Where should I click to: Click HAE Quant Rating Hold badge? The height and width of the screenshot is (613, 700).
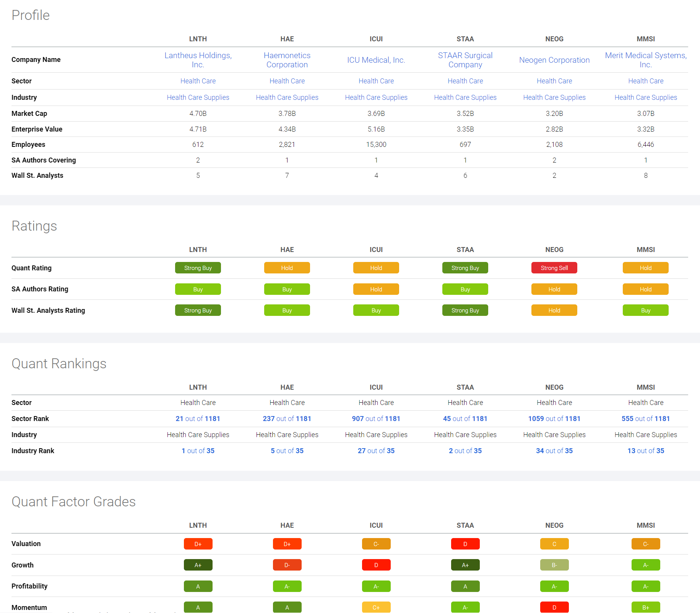tap(287, 268)
